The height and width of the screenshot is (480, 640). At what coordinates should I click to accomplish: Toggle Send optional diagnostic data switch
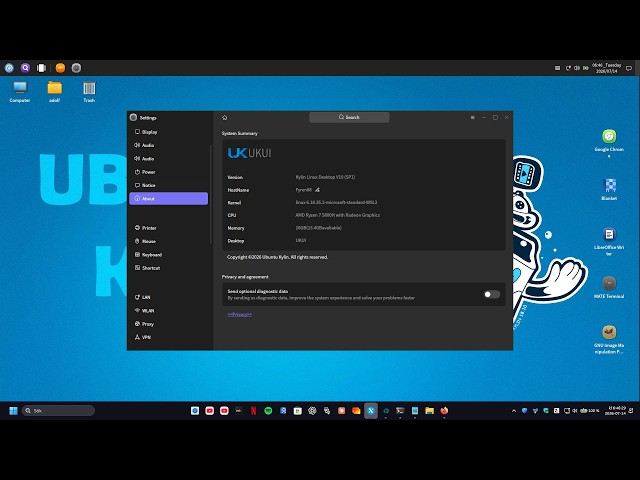point(491,294)
